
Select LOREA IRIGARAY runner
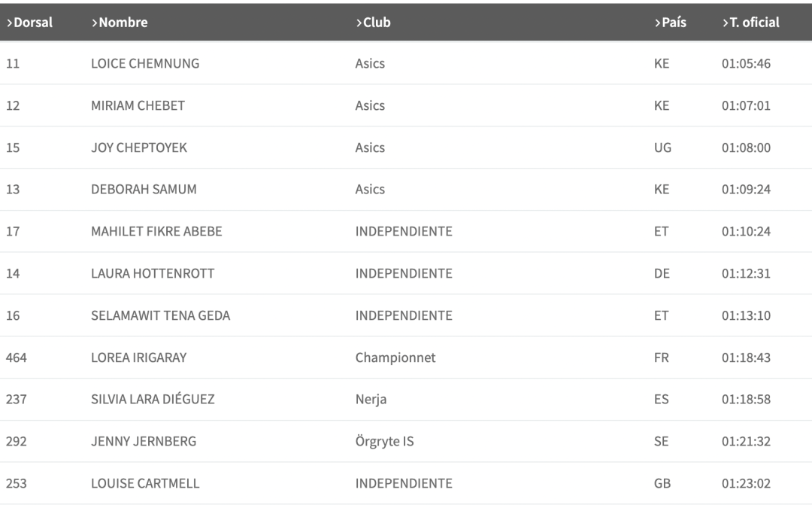coord(138,358)
